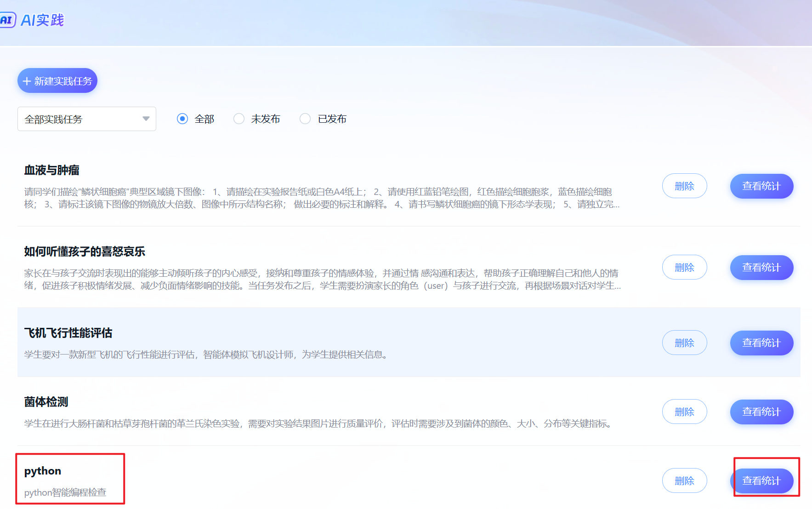Open the python task title
Image resolution: width=812 pixels, height=509 pixels.
click(x=43, y=471)
